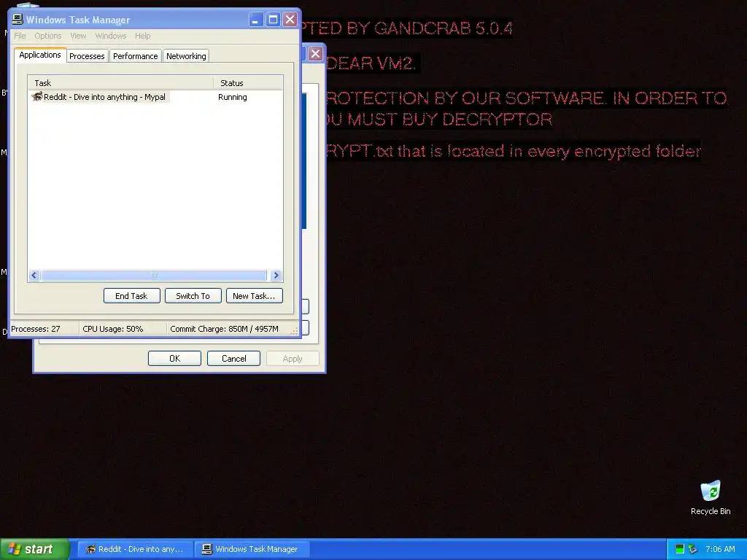Open the Options menu

point(47,36)
